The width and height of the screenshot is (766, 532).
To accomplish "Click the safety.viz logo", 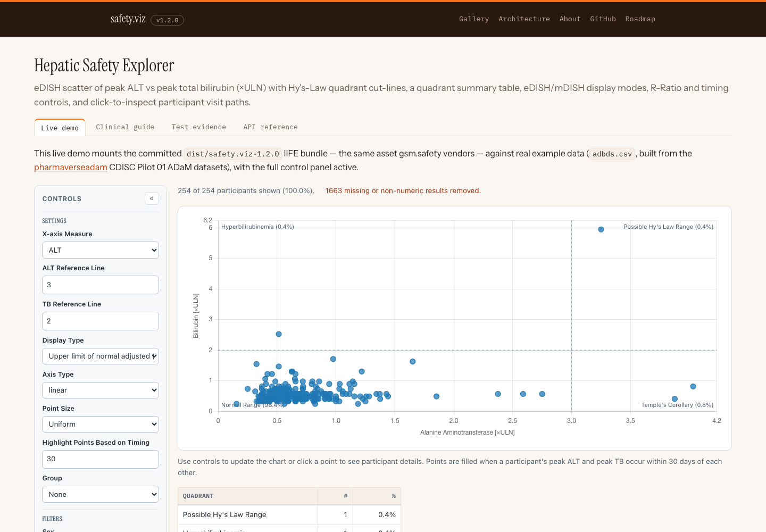I will pos(128,19).
